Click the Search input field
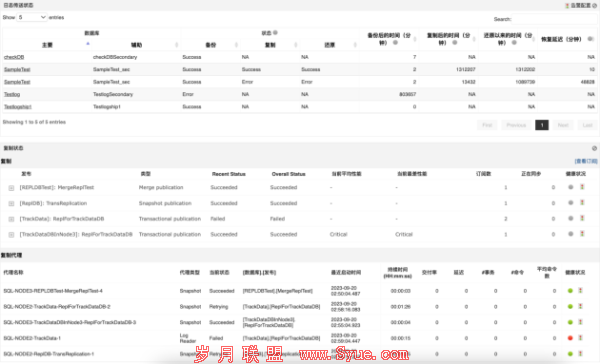 pos(554,19)
